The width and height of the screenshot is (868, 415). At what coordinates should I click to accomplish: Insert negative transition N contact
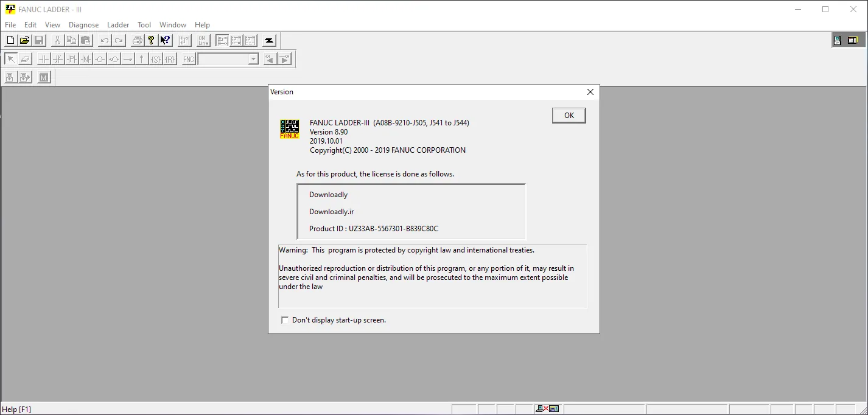click(x=86, y=59)
